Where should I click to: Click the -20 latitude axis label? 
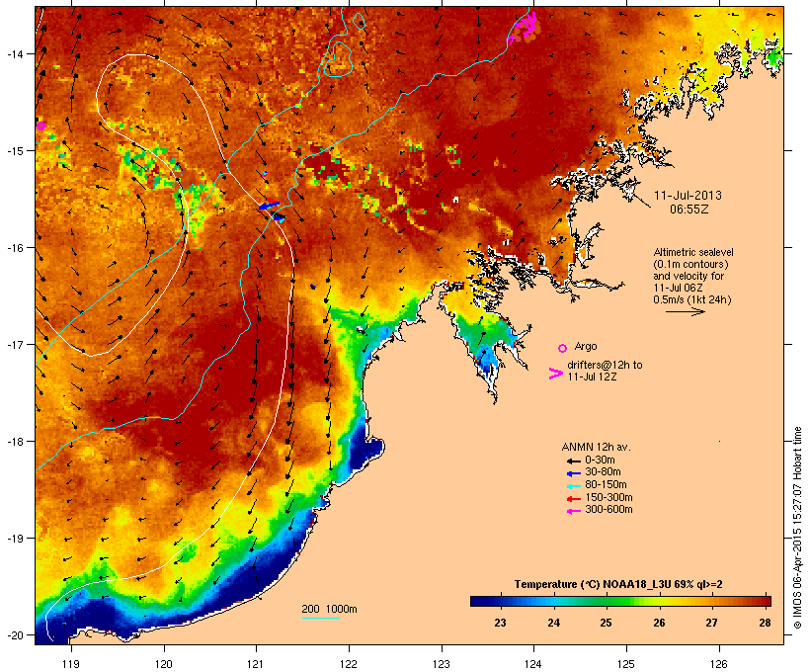(x=15, y=634)
